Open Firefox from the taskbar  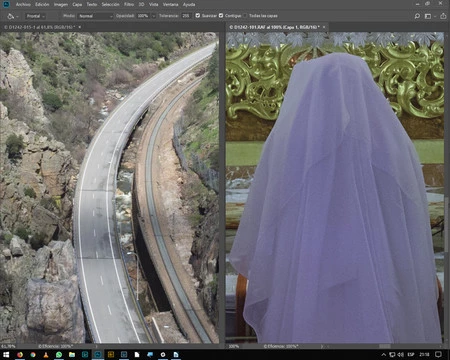(x=20, y=355)
